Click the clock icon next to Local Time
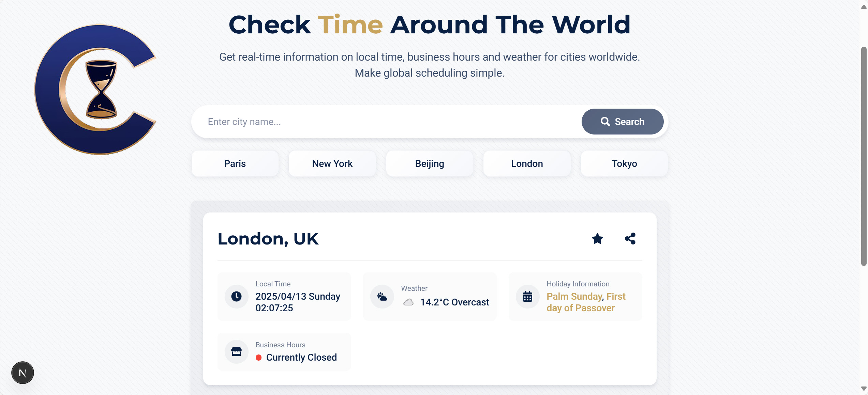The width and height of the screenshot is (868, 395). point(236,296)
